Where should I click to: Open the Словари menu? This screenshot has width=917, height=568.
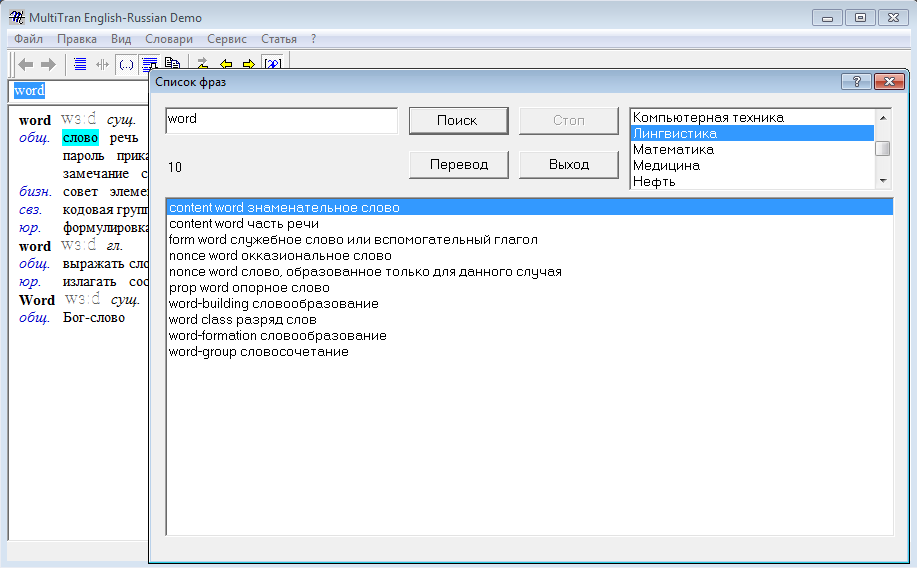pos(169,39)
